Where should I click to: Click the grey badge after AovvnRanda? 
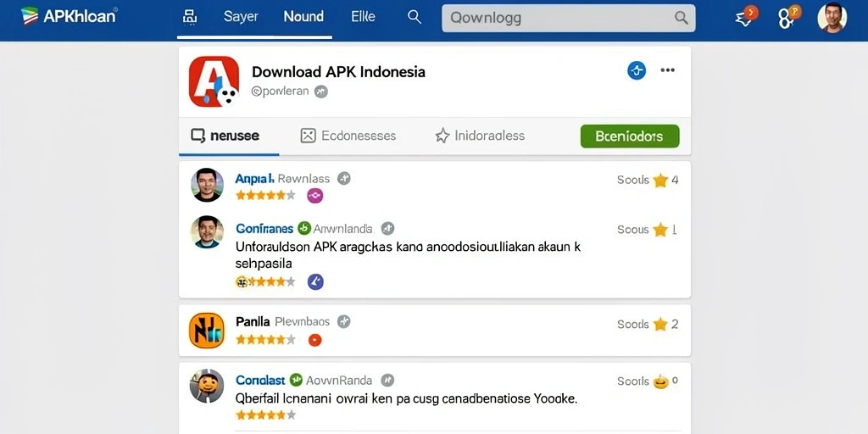[x=387, y=380]
